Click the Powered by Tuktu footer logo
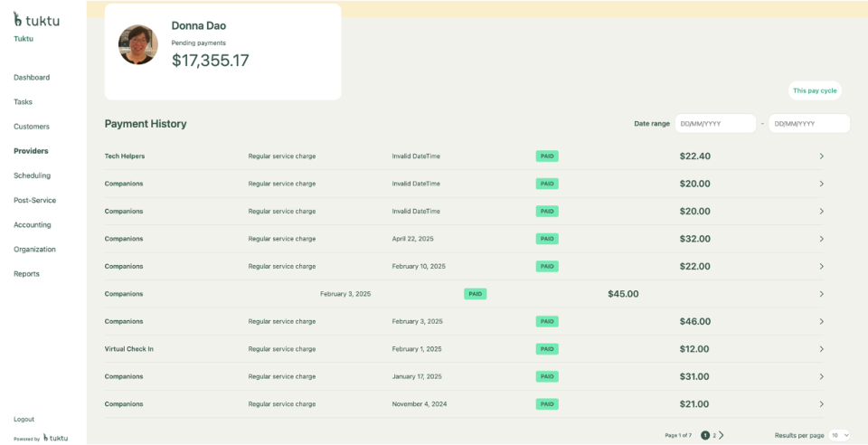Screen dimensions: 868x445 [55, 438]
